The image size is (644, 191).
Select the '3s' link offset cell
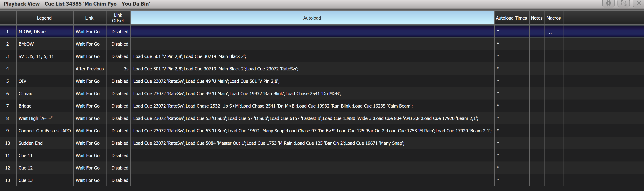[118, 69]
